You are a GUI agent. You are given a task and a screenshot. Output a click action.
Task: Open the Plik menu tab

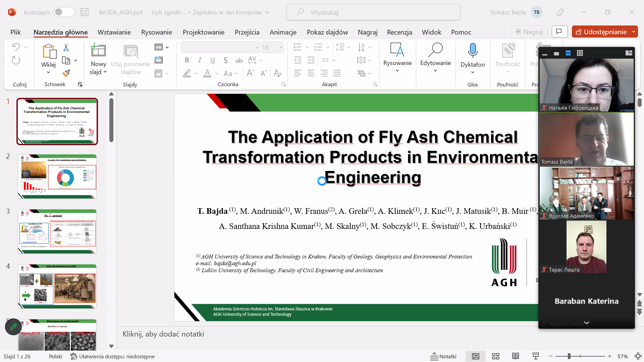(x=15, y=32)
